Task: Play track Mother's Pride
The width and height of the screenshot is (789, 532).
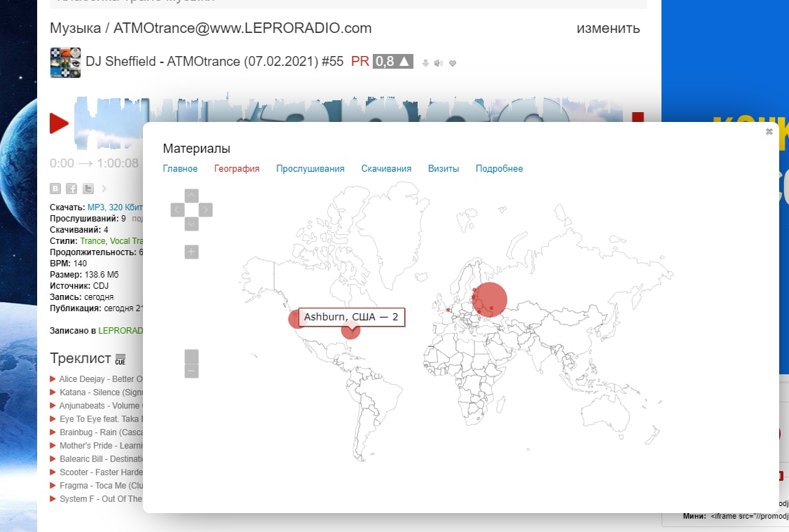Action: coord(53,445)
